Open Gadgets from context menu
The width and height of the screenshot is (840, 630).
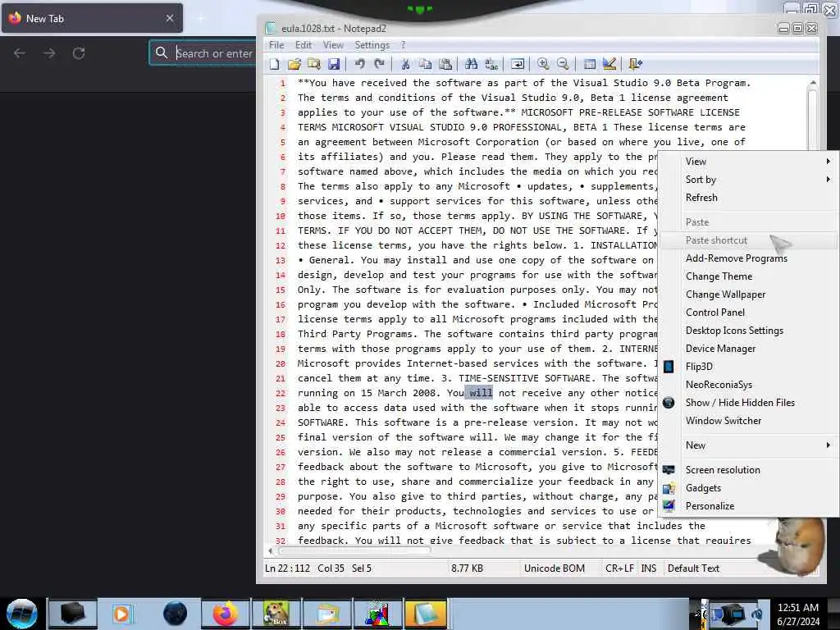pos(748,488)
